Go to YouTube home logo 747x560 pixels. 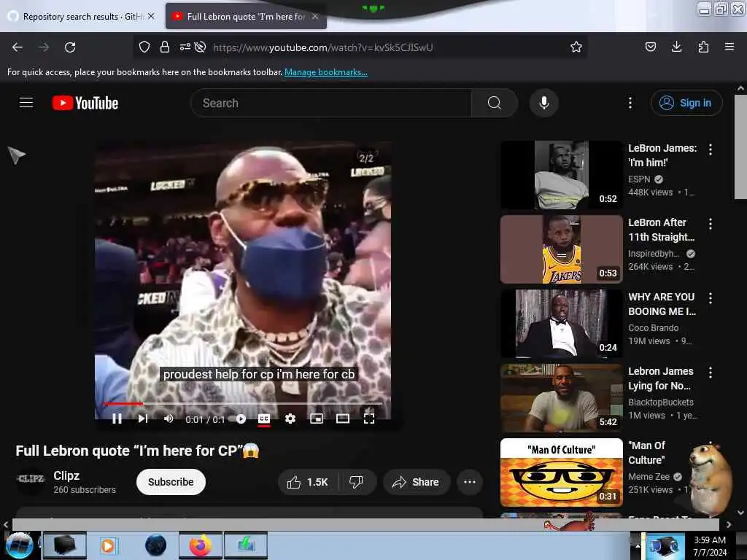tap(85, 103)
